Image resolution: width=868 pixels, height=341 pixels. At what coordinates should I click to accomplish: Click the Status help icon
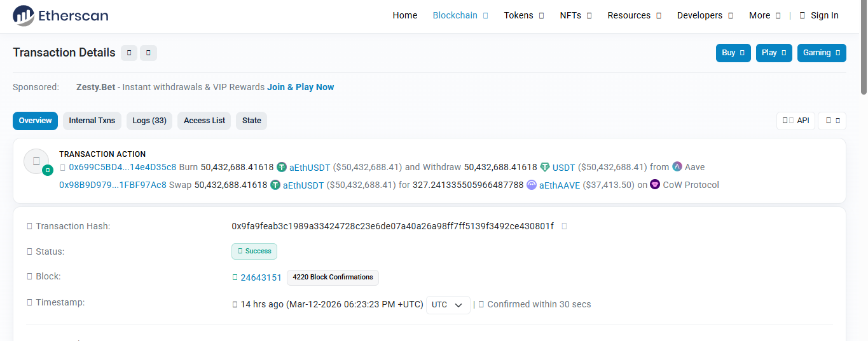click(29, 251)
